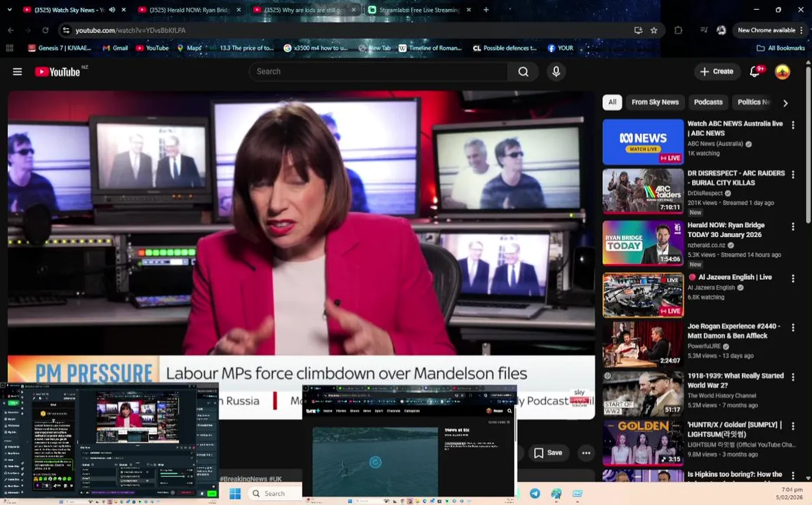Open the Windows Start button

point(234,493)
